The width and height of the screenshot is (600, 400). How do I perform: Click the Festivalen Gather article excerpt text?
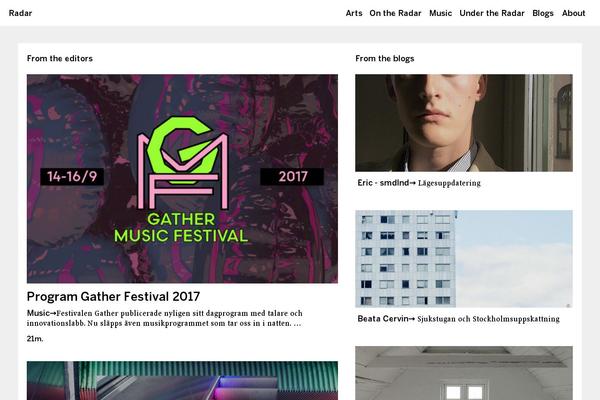click(x=168, y=318)
